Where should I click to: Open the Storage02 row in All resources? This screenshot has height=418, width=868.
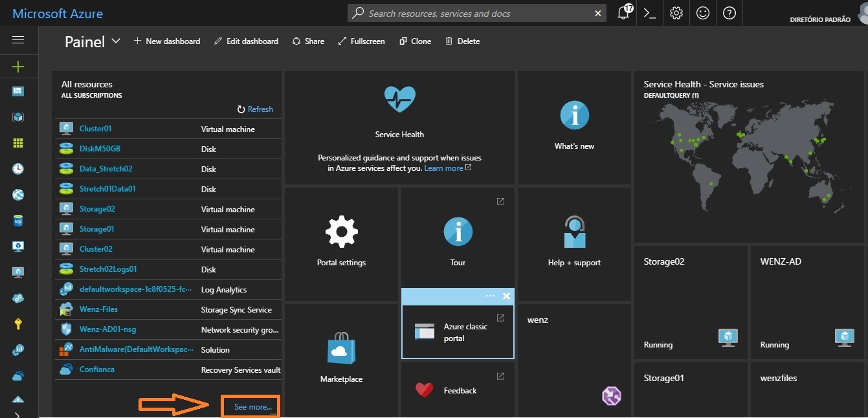click(x=168, y=209)
